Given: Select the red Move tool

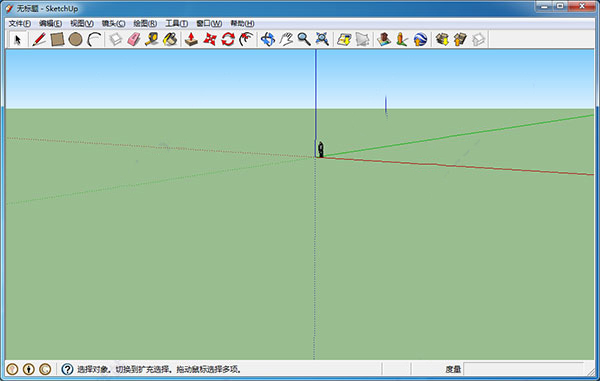Looking at the screenshot, I should pos(210,39).
